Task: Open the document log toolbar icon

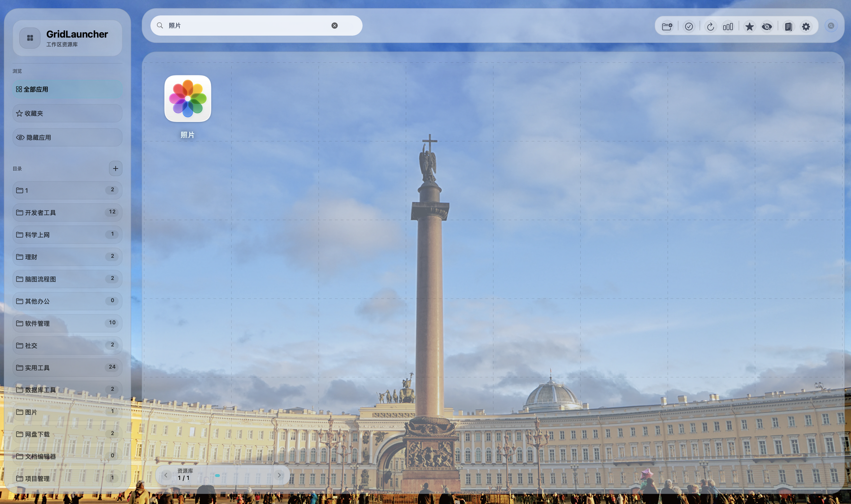Action: tap(788, 26)
